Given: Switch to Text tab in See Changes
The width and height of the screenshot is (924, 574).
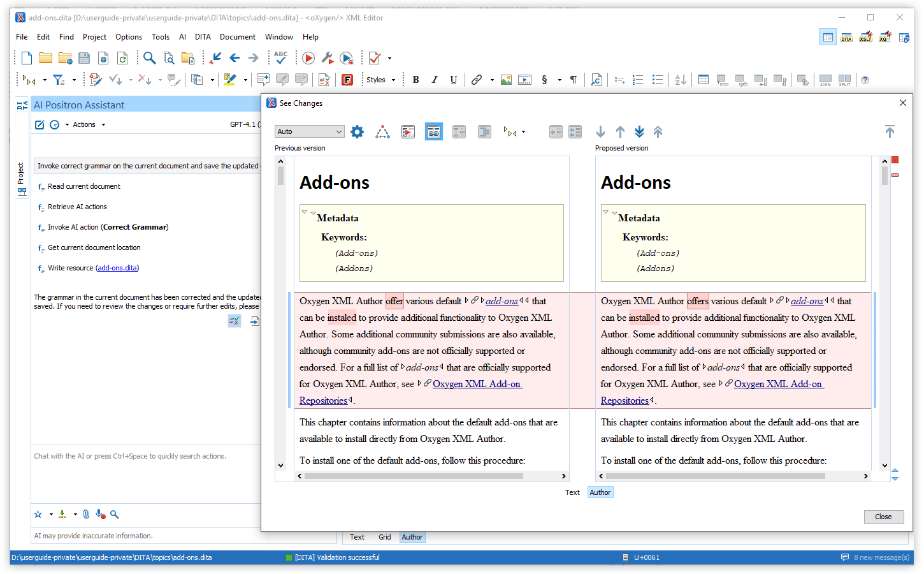Looking at the screenshot, I should (572, 492).
